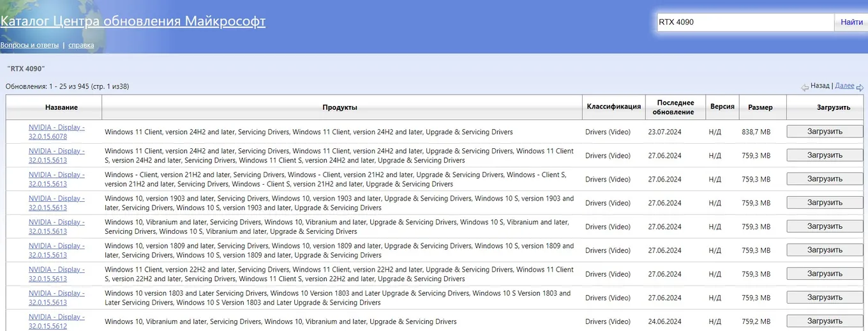Viewport: 868px width, 331px height.
Task: Click the Найти search button
Action: pos(851,22)
